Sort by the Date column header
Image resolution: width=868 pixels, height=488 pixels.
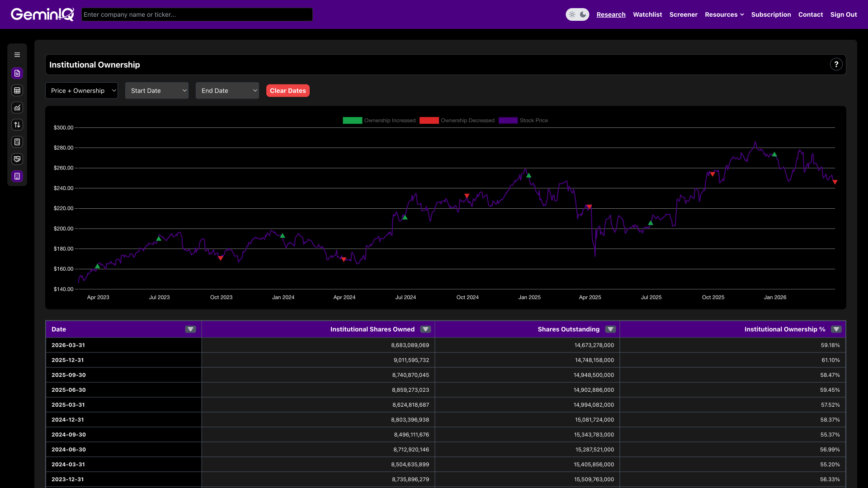click(59, 329)
